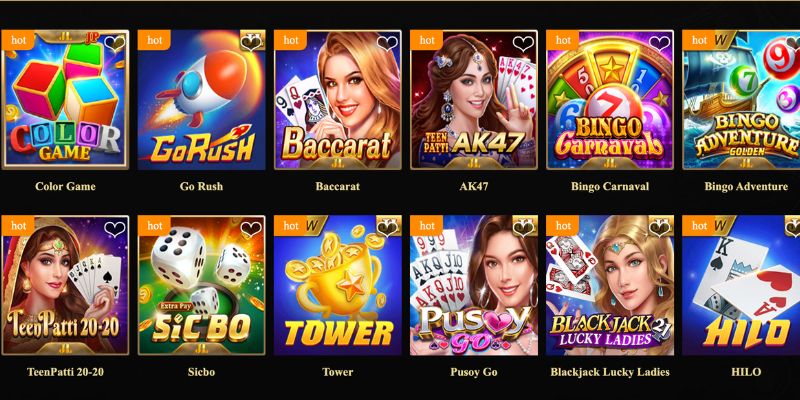Image resolution: width=800 pixels, height=400 pixels.
Task: Click the Pusoy Go title text
Action: pos(473,372)
